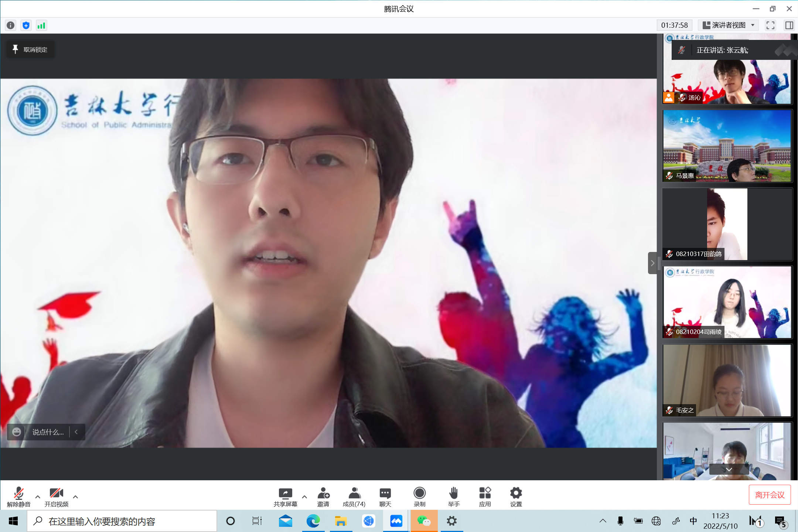
Task: Click the blue security shield icon
Action: 26,25
